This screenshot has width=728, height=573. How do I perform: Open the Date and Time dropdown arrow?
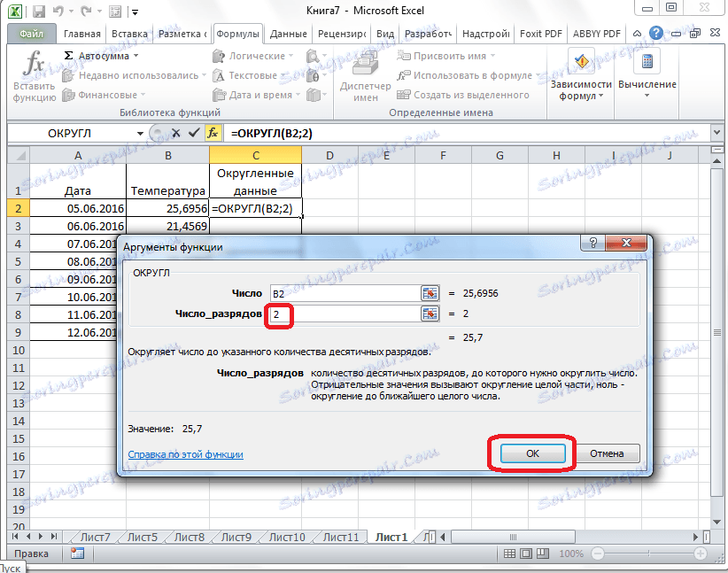coord(298,95)
